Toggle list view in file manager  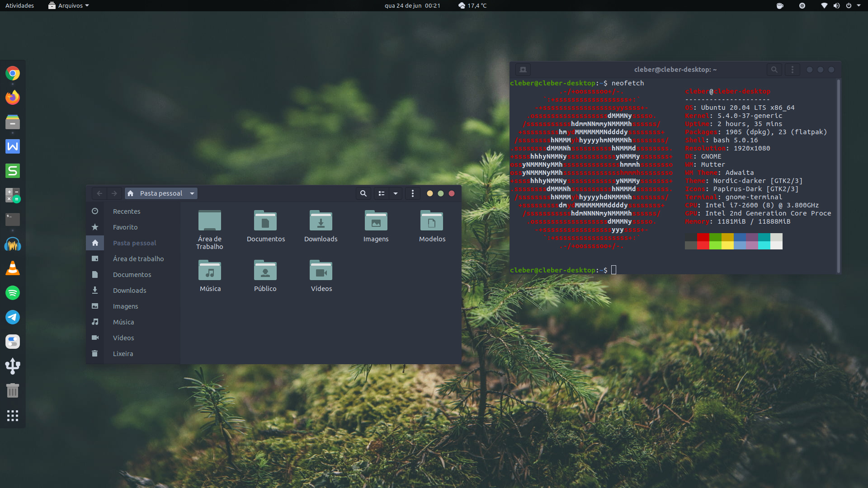point(382,193)
